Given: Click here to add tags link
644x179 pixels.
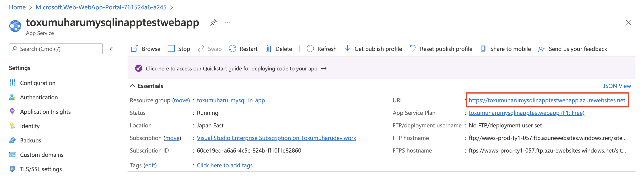Looking at the screenshot, I should pos(224,165).
